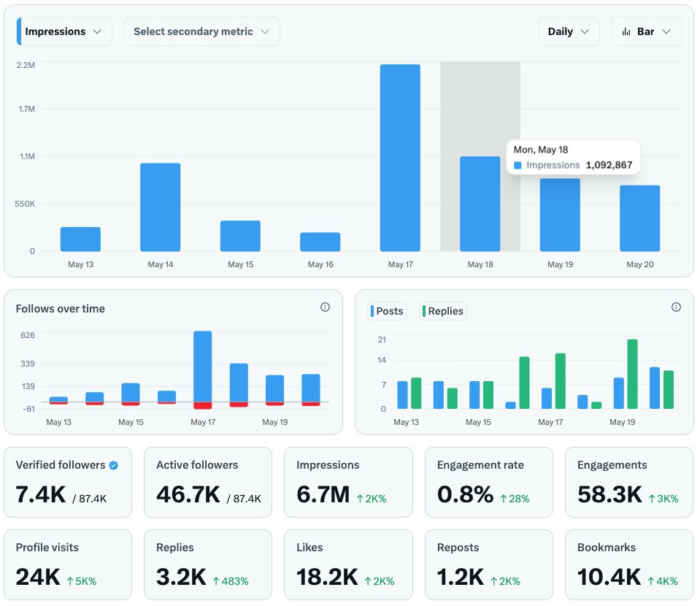Image resolution: width=700 pixels, height=606 pixels.
Task: Open the Bar chart type dropdown
Action: 646,31
